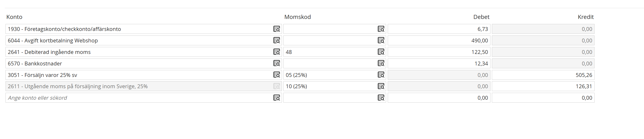Click the credit field showing 126,31
The height and width of the screenshot is (139, 644).
(543, 86)
